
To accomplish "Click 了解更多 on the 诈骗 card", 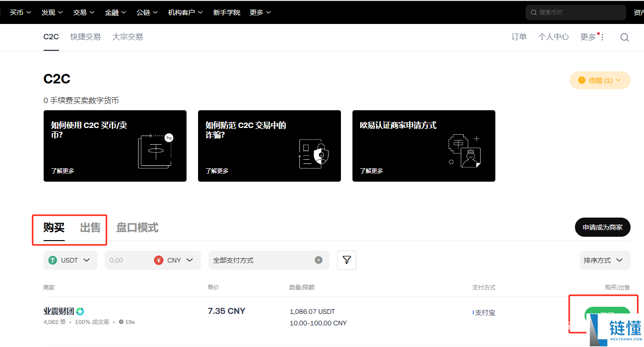I will [x=217, y=171].
